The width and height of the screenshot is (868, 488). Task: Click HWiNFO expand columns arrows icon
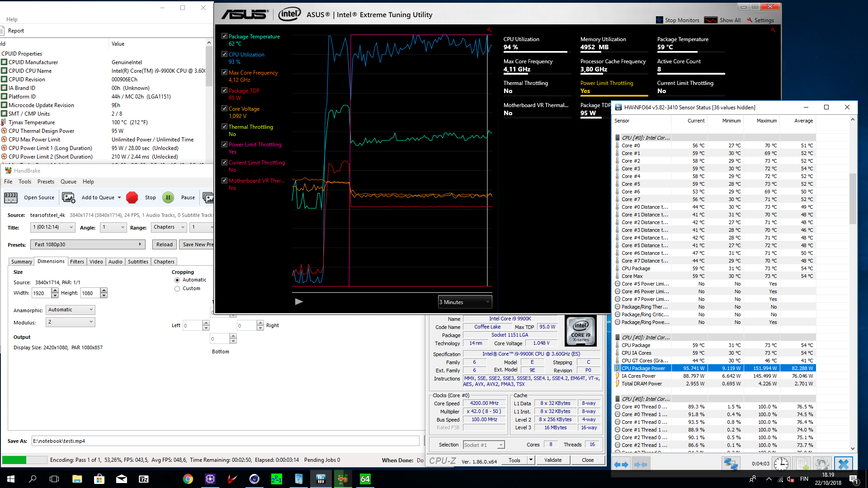point(621,464)
